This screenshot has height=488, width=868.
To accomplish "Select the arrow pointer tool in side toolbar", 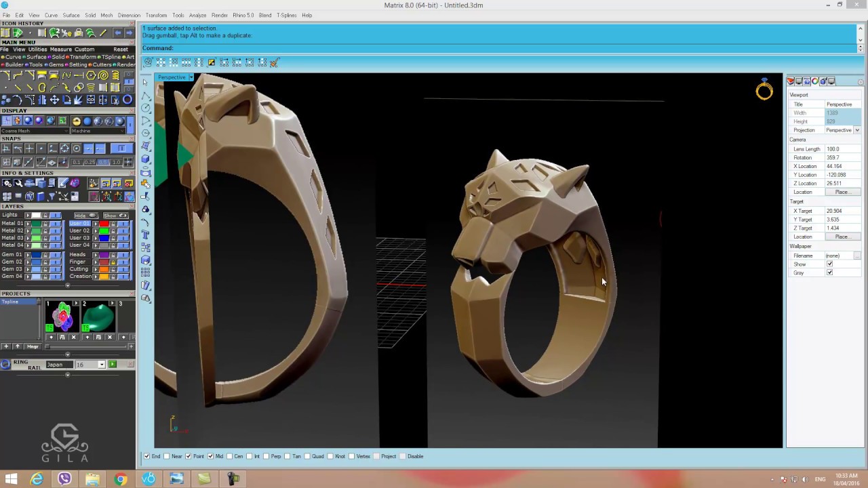I will pos(146,83).
